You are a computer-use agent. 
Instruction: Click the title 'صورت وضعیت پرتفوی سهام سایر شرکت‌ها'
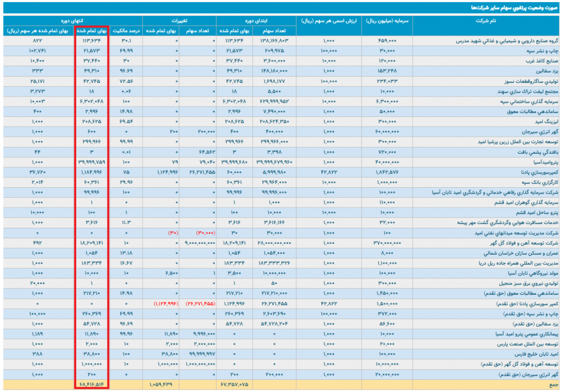point(514,8)
